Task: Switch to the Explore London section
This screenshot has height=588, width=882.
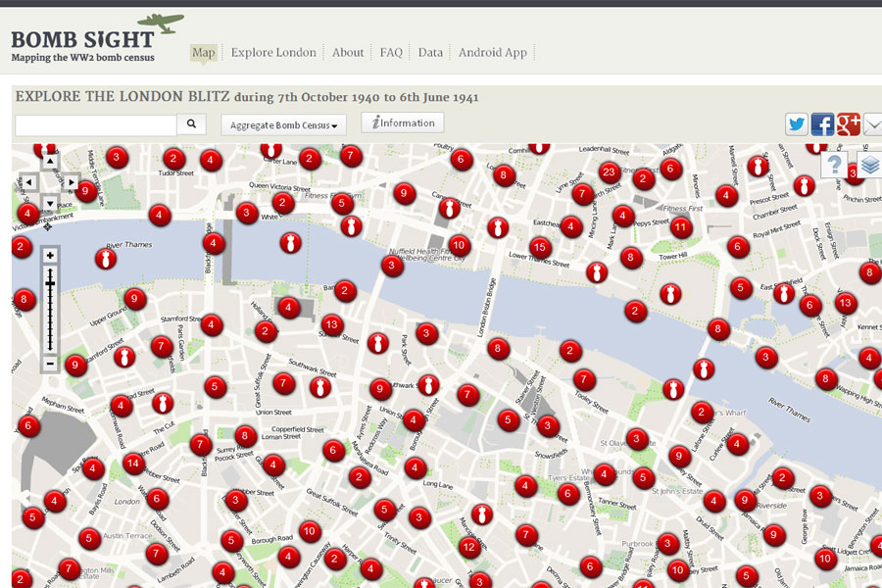Action: click(273, 52)
